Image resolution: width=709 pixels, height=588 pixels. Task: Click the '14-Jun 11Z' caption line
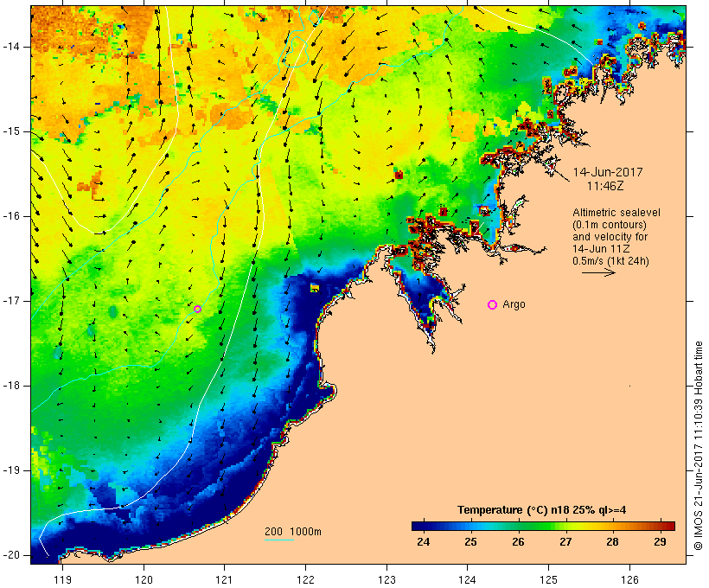(602, 249)
